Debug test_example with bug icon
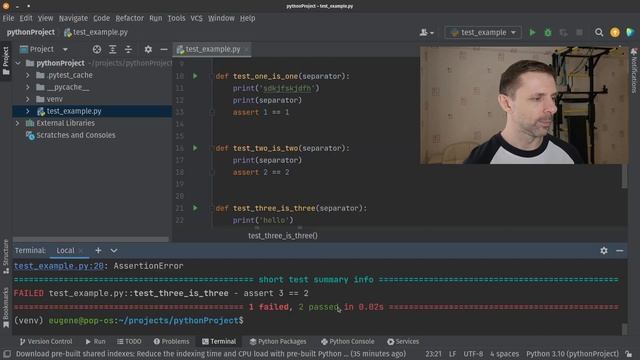 [548, 32]
